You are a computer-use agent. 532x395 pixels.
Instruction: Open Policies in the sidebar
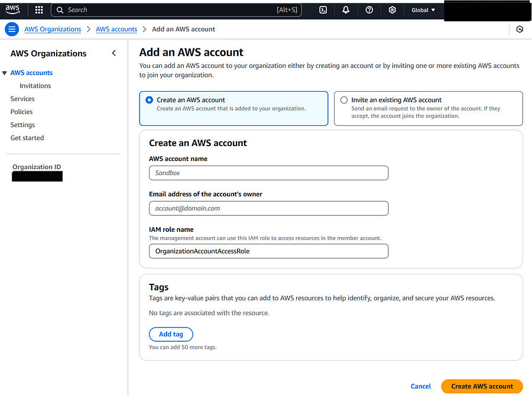tap(21, 112)
